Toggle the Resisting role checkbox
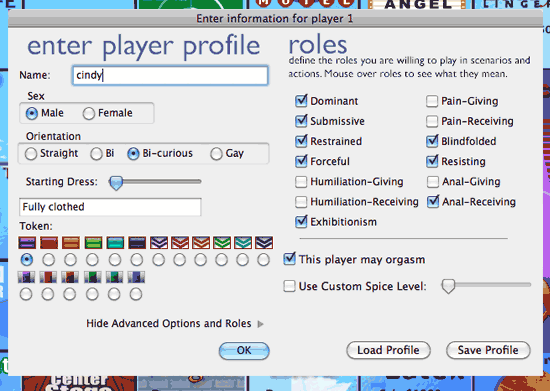Screen dimensions: 550x391 [432, 161]
